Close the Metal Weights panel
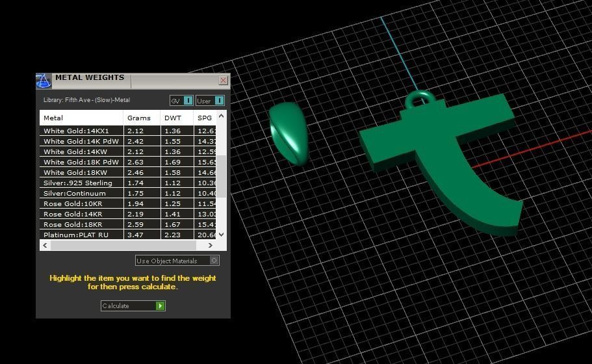The height and width of the screenshot is (364, 592). (x=223, y=80)
